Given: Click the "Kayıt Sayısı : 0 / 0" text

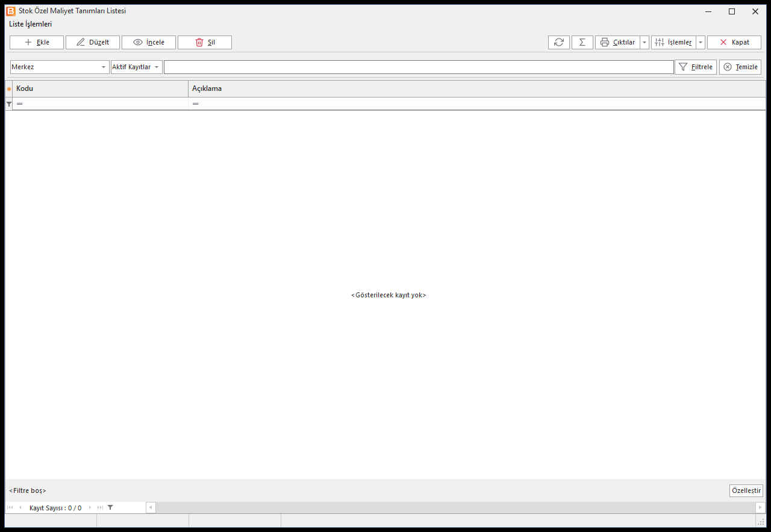Looking at the screenshot, I should coord(55,508).
